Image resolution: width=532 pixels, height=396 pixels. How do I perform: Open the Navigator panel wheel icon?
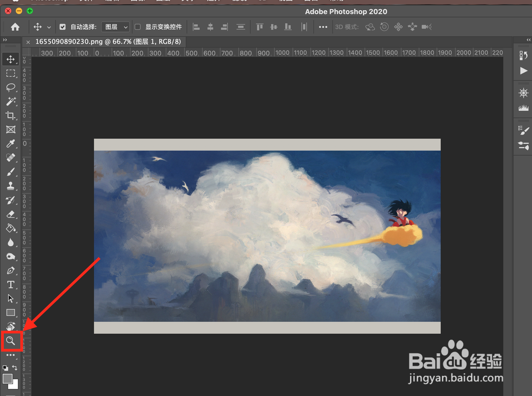(523, 93)
